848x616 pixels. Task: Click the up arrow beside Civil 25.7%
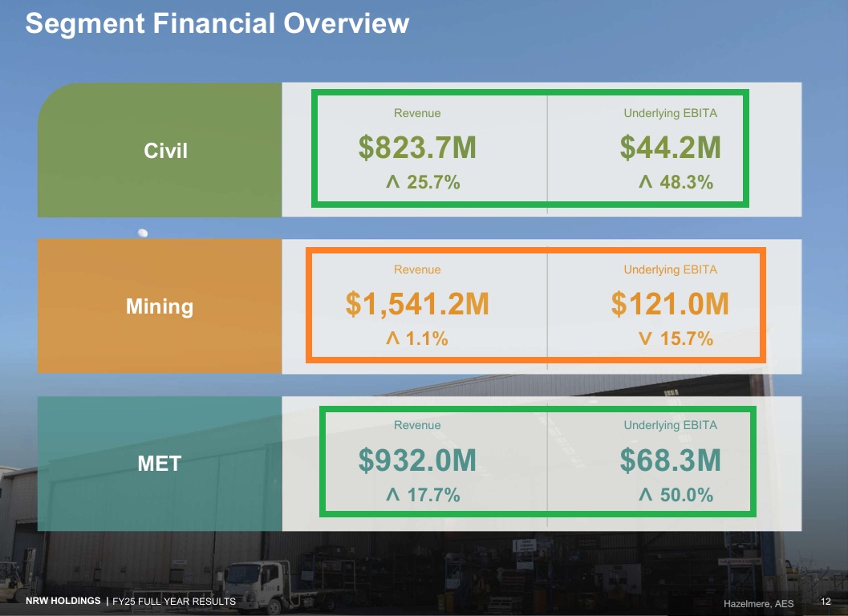pos(392,183)
